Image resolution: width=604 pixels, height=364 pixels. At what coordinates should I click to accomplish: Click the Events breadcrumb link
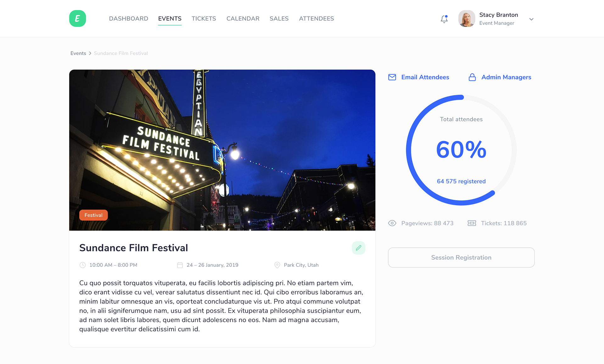(78, 53)
